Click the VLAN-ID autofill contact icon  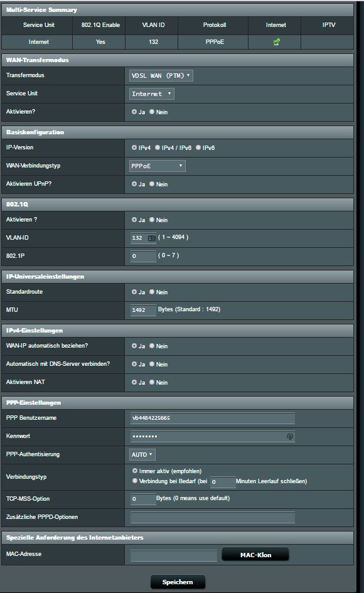(152, 238)
